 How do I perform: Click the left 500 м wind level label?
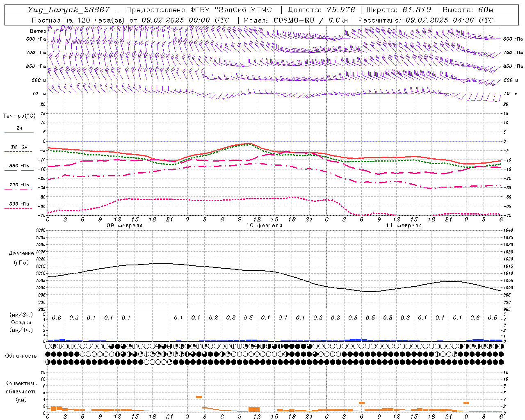coord(39,80)
